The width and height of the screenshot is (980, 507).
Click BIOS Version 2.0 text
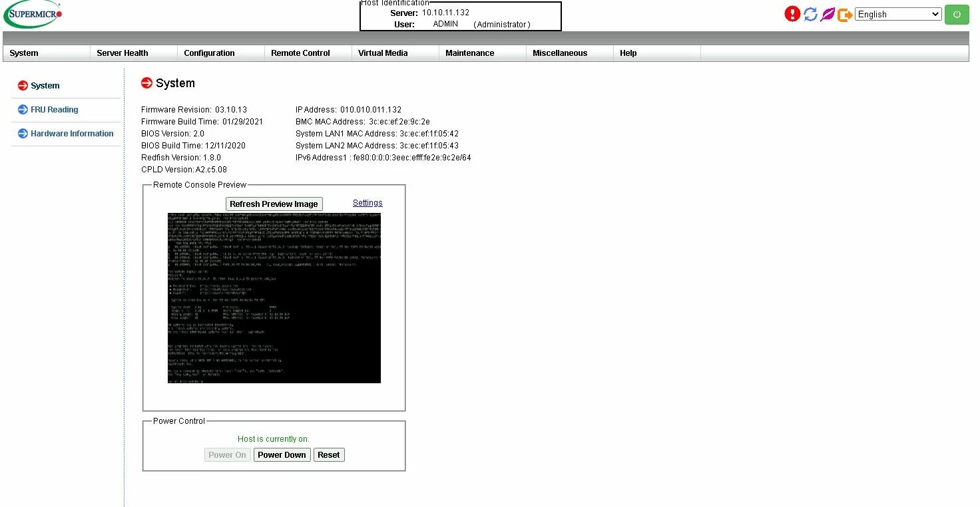pos(172,134)
